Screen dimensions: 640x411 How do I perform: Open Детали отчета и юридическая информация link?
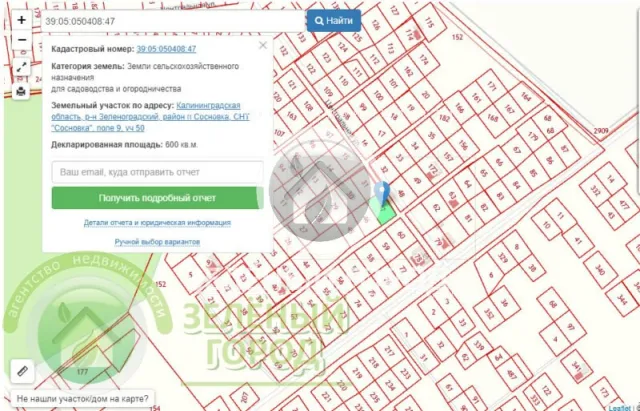coord(157,222)
